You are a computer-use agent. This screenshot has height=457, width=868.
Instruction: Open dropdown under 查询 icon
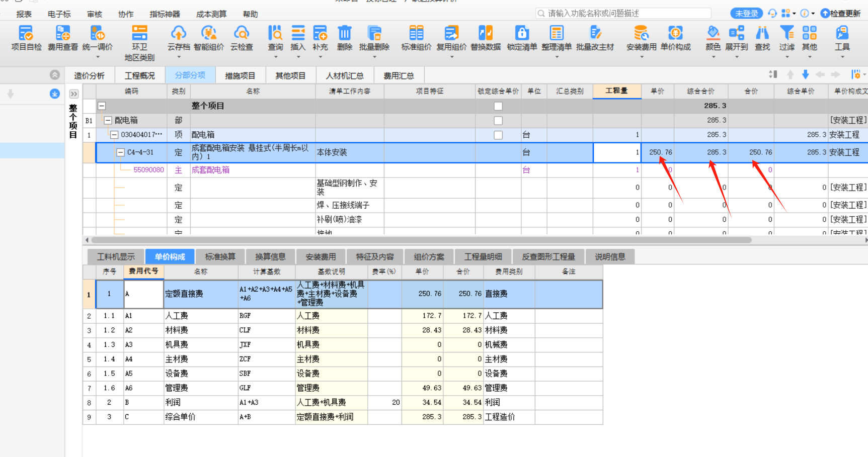pos(275,57)
